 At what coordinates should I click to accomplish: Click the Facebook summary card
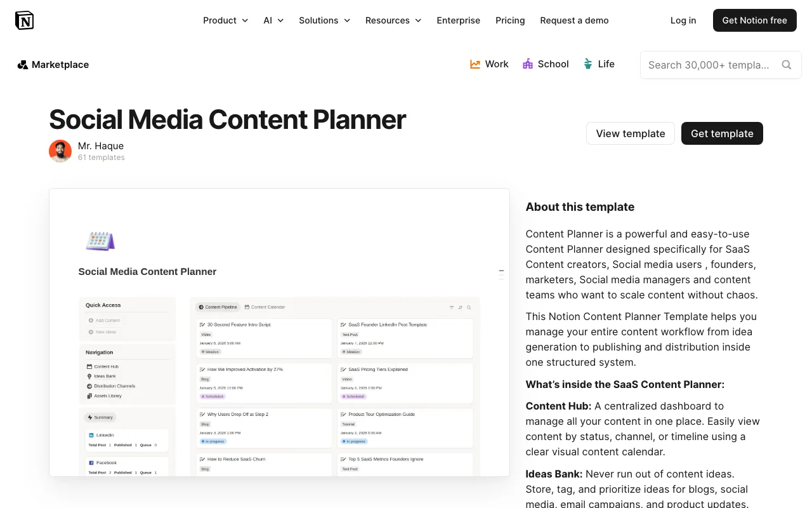128,467
